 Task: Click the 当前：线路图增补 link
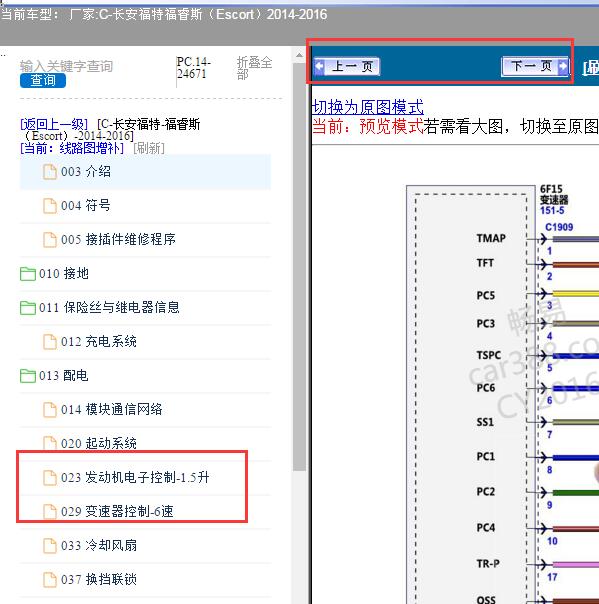click(x=72, y=148)
